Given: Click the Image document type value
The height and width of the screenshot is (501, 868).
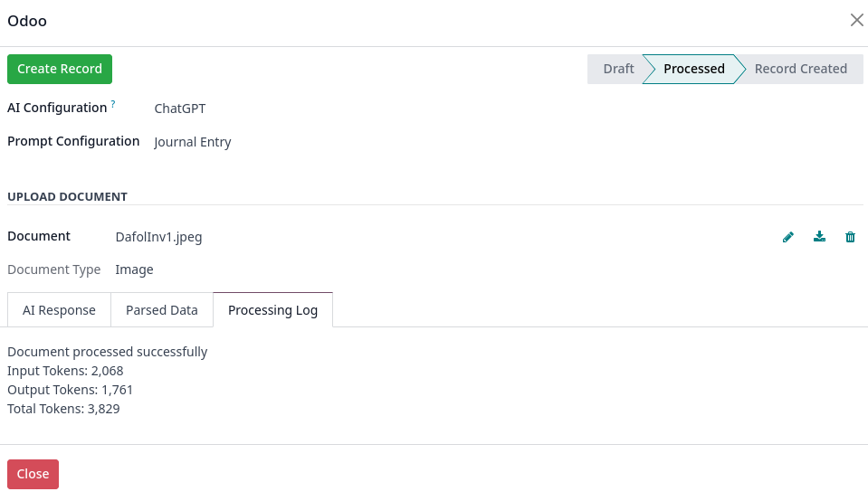Looking at the screenshot, I should pyautogui.click(x=135, y=269).
